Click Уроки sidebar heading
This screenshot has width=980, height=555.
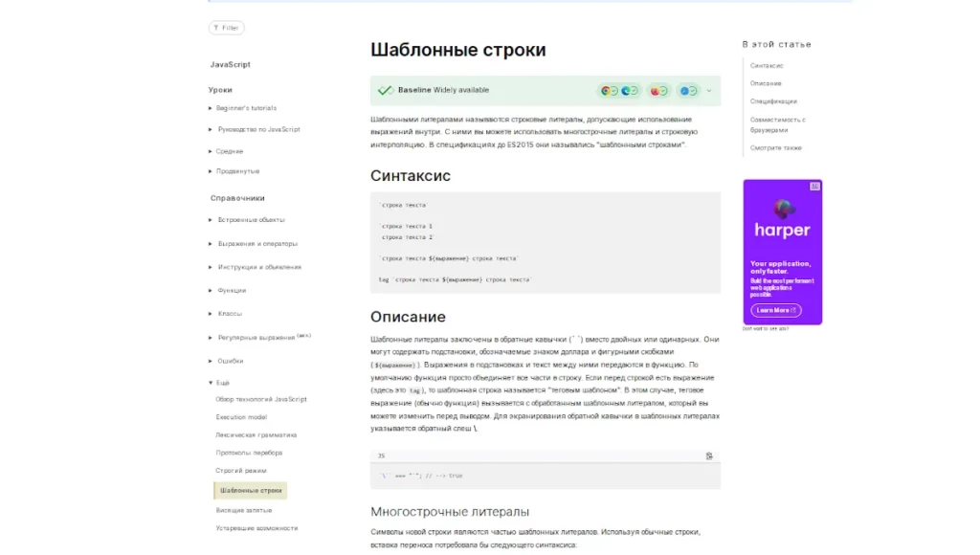coord(220,90)
